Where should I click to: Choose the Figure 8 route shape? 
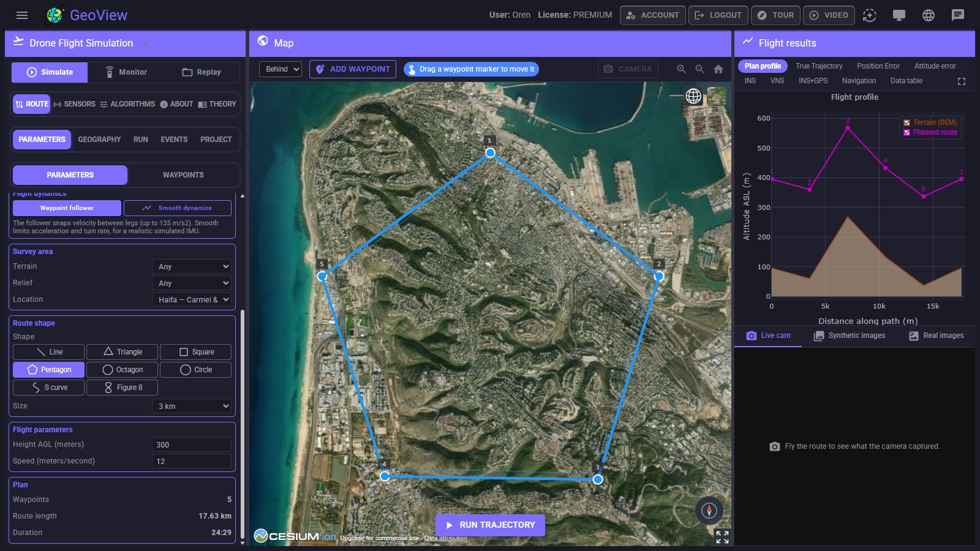pos(122,388)
